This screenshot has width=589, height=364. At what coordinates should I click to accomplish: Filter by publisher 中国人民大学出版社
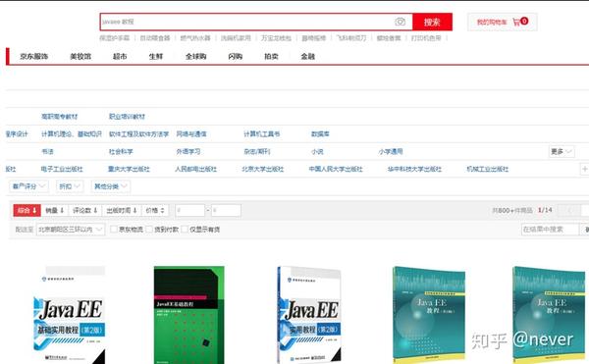(x=336, y=169)
